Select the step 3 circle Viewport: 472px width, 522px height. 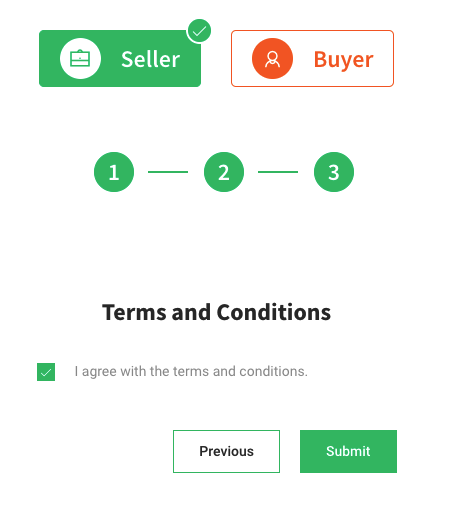[x=334, y=172]
